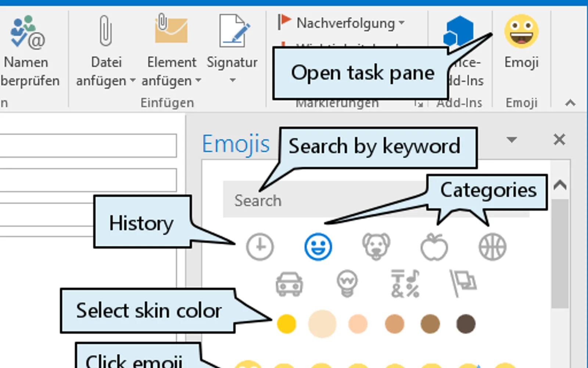
Task: Click the Namen überprüfen icon
Action: coord(28,32)
